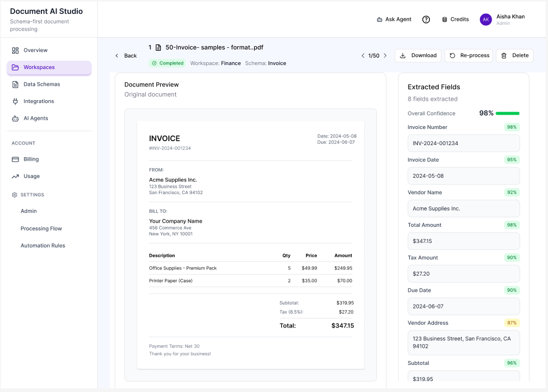
Task: Click the Settings gear icon
Action: click(x=14, y=195)
